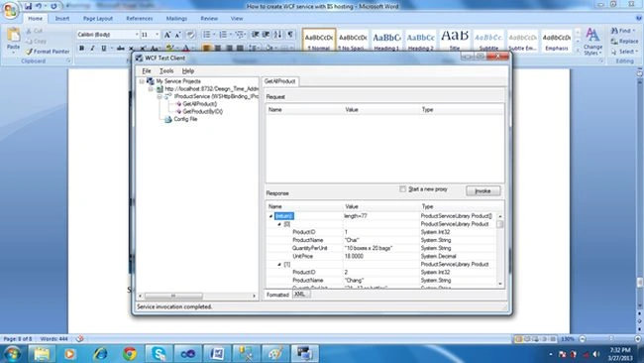Open the font size 11 dropdown
Viewport: 644px width, 363px height.
pyautogui.click(x=157, y=35)
